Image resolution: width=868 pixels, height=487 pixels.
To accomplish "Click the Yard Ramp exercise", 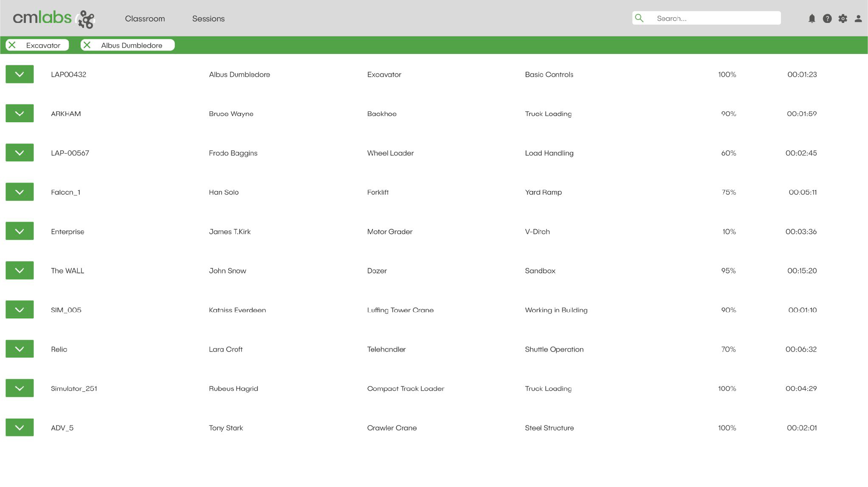I will click(x=543, y=192).
